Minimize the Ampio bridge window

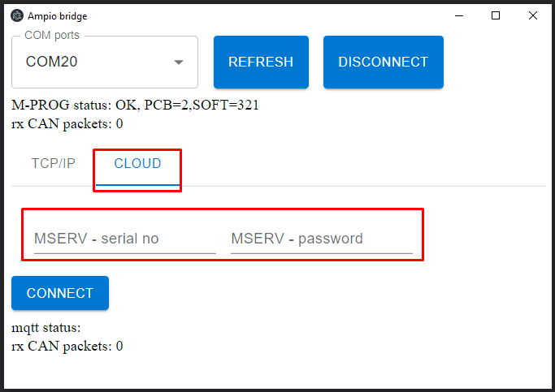(x=459, y=16)
